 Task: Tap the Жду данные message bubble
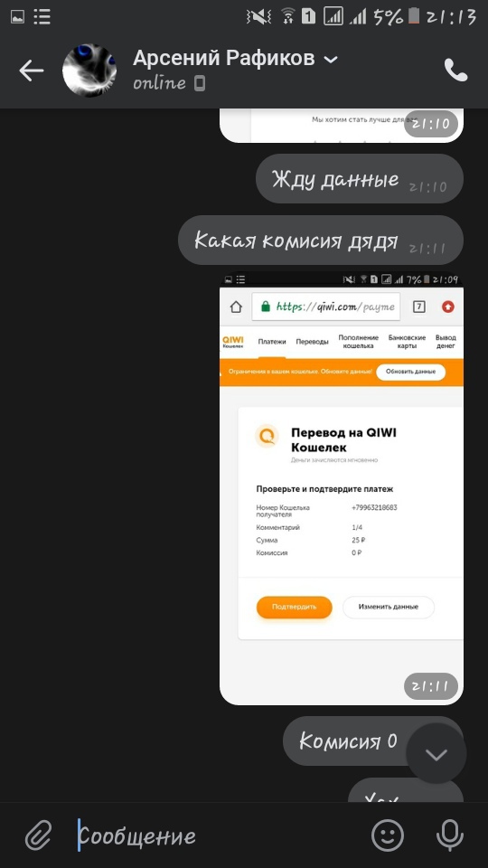(x=359, y=179)
